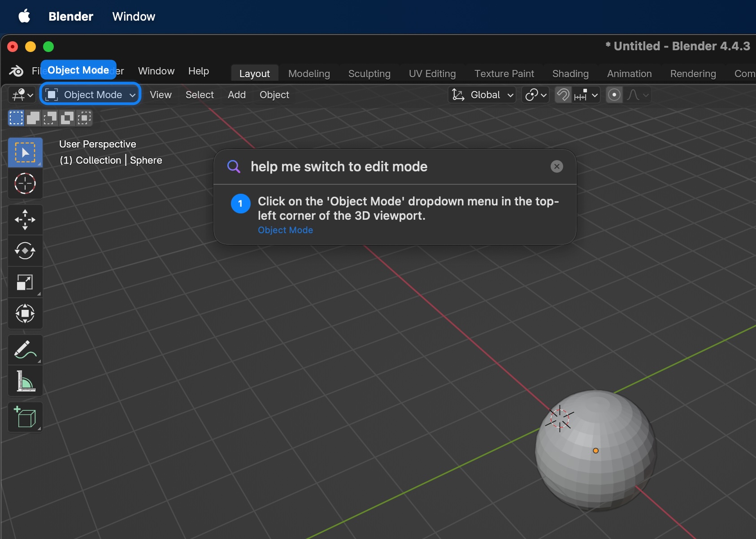Set selection mode to subtract

[50, 118]
